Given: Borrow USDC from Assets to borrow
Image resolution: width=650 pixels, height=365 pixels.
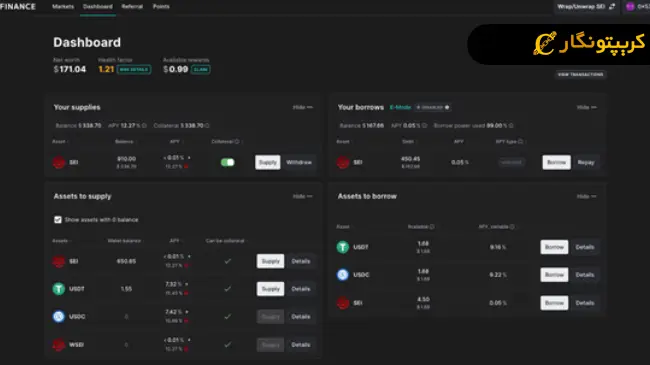Looking at the screenshot, I should 554,275.
